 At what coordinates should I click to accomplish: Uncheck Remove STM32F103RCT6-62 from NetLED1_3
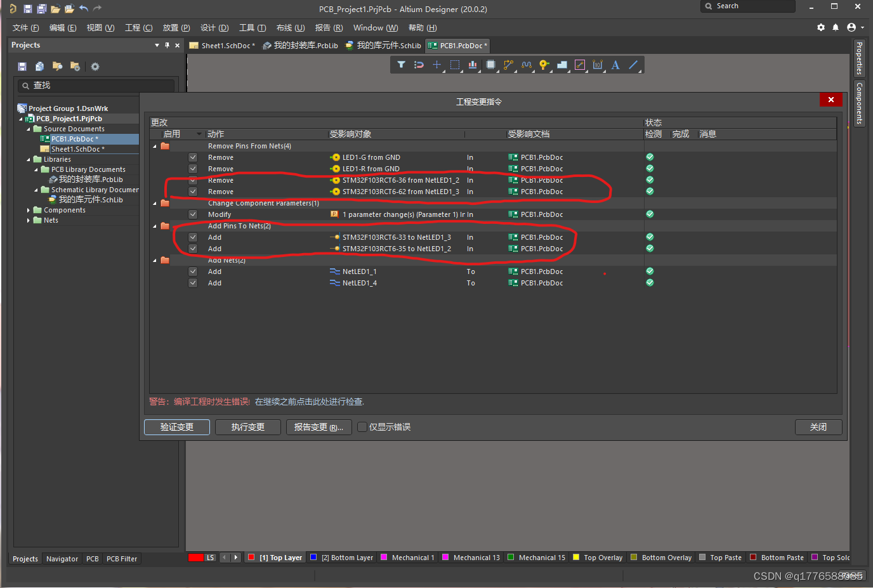pyautogui.click(x=193, y=192)
